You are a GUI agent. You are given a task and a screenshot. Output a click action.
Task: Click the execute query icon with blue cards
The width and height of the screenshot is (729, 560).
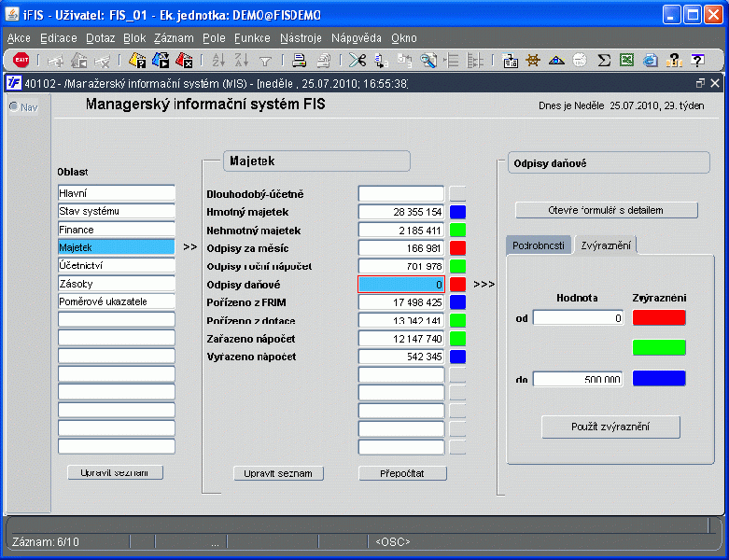tap(161, 60)
